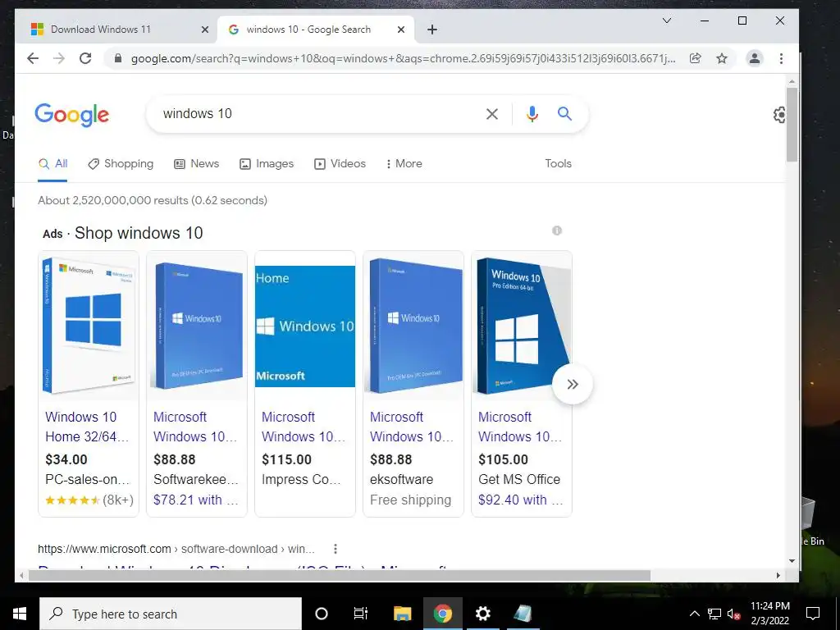
Task: Open Task View on the taskbar
Action: pos(361,614)
